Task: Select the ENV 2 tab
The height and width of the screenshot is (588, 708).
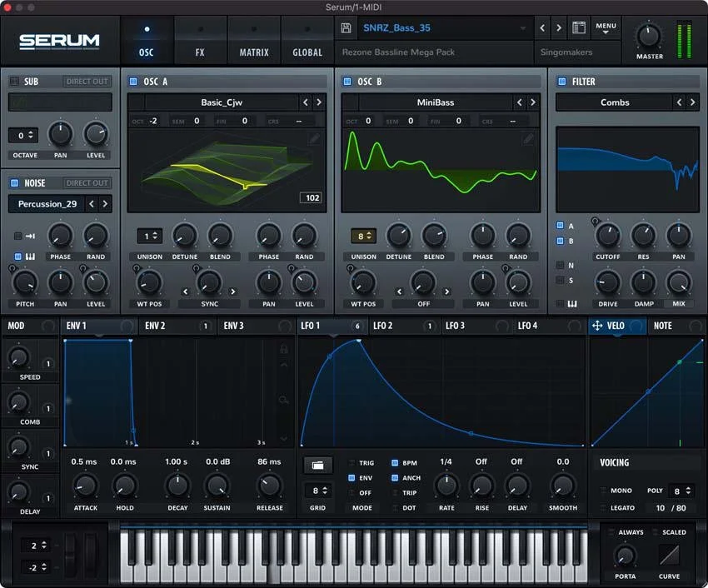Action: coord(177,326)
